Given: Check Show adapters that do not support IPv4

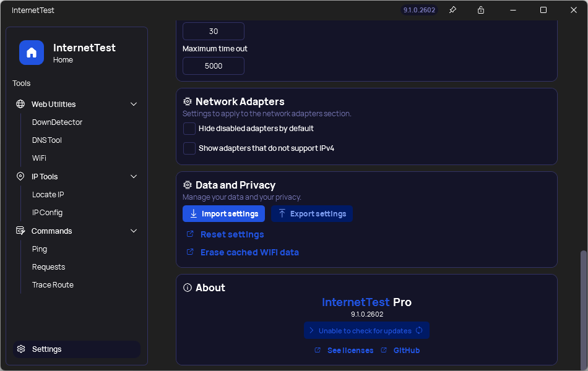Looking at the screenshot, I should tap(189, 148).
